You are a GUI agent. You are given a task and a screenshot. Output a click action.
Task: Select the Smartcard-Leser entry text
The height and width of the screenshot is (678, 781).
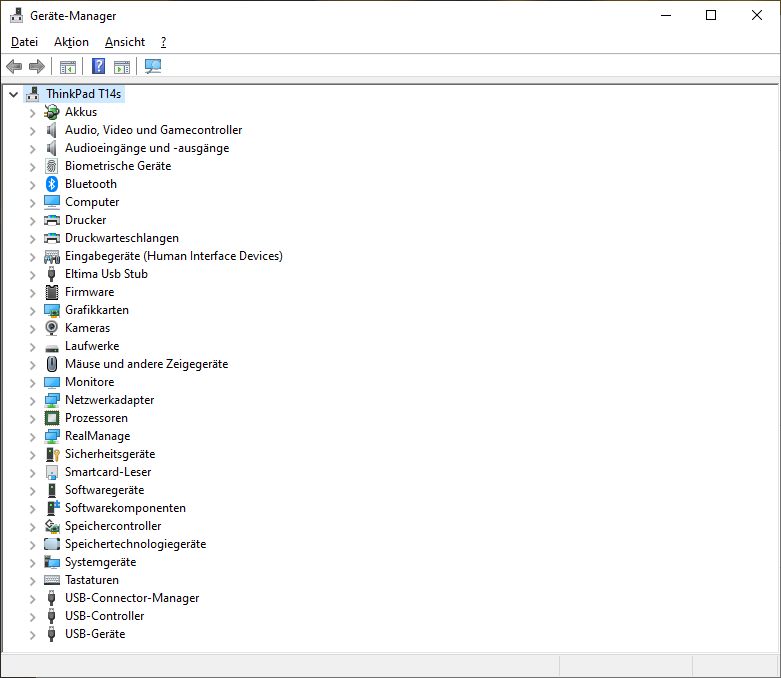click(108, 472)
